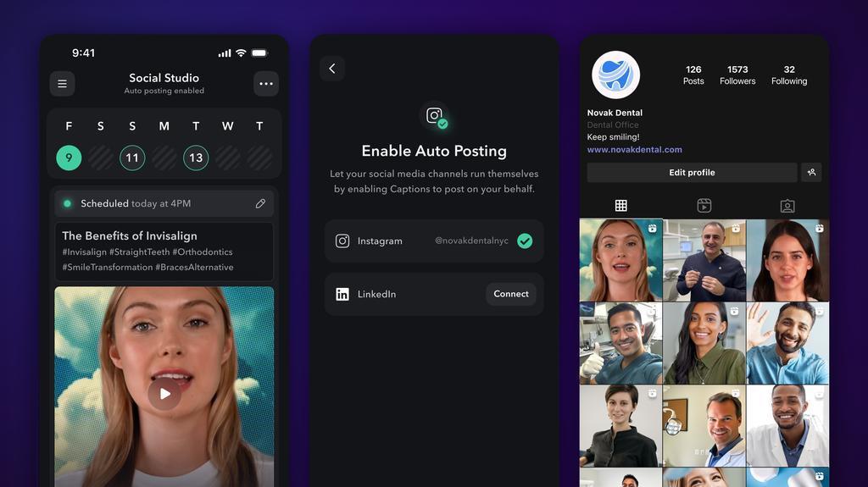Select day 13 in the calendar strip

pyautogui.click(x=196, y=158)
